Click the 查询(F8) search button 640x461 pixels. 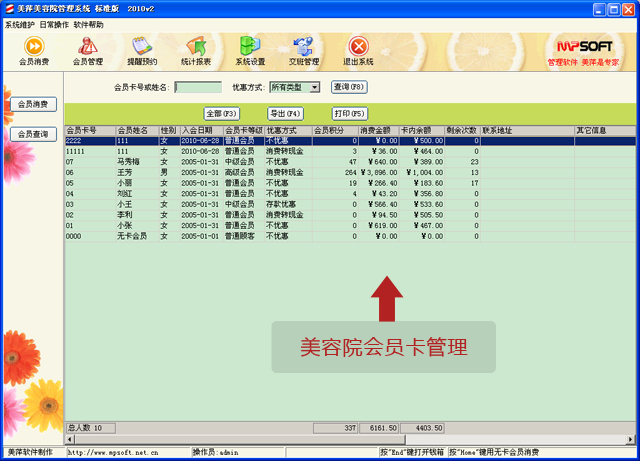pos(349,88)
